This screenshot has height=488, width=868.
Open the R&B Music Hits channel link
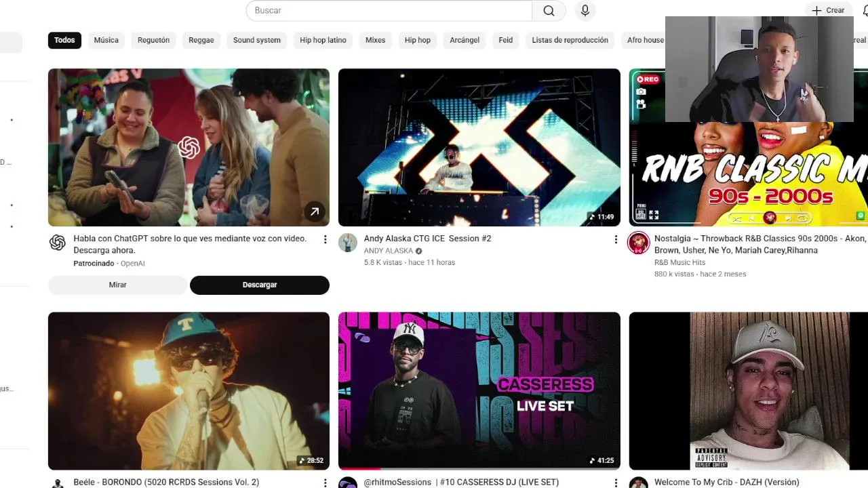(x=679, y=262)
